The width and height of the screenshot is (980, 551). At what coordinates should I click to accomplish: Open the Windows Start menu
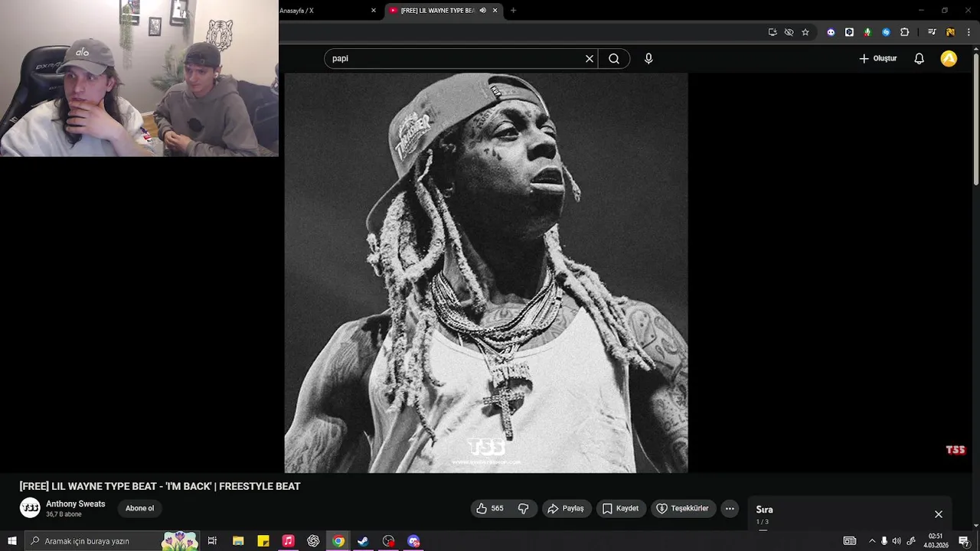12,541
